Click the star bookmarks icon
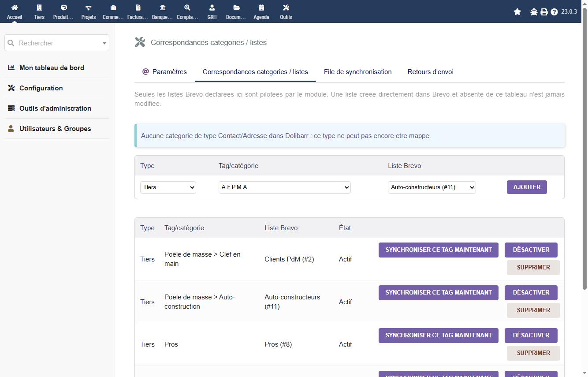 click(x=517, y=12)
